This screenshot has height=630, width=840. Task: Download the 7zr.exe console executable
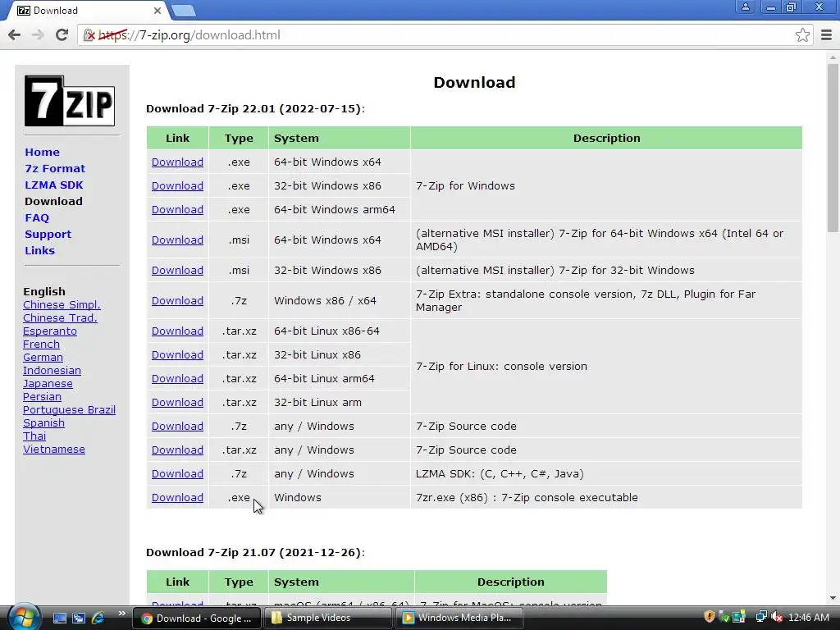(177, 498)
